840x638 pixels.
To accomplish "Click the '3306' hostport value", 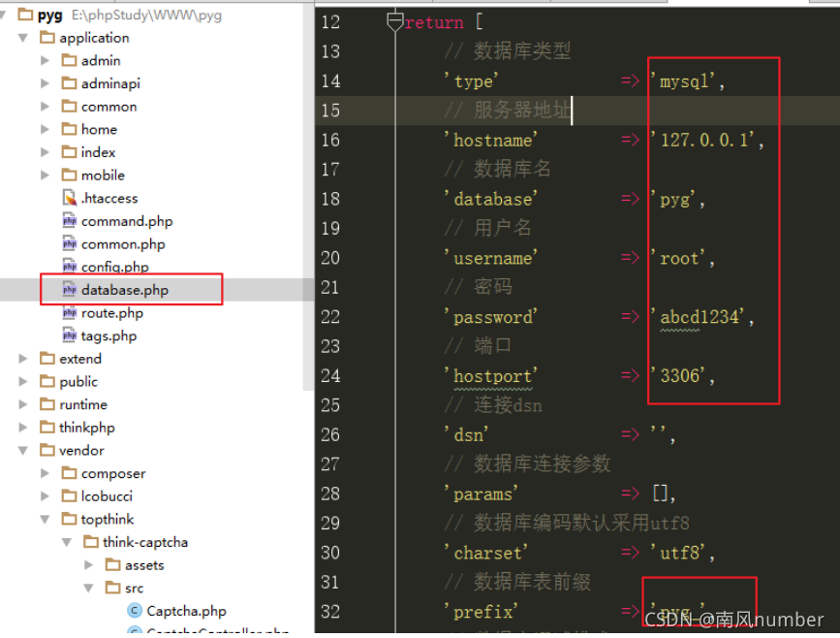I will click(x=678, y=376).
